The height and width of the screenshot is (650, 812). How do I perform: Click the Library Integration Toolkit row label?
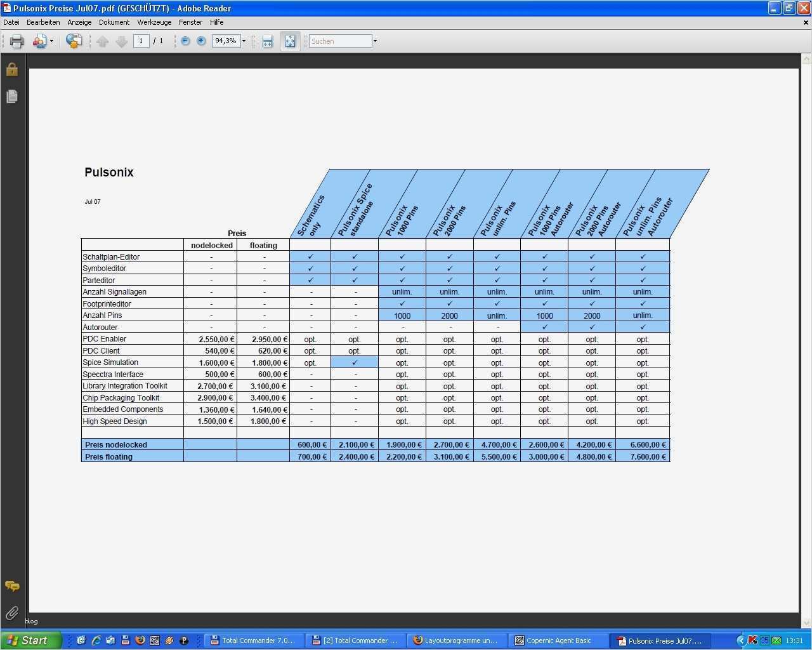125,386
